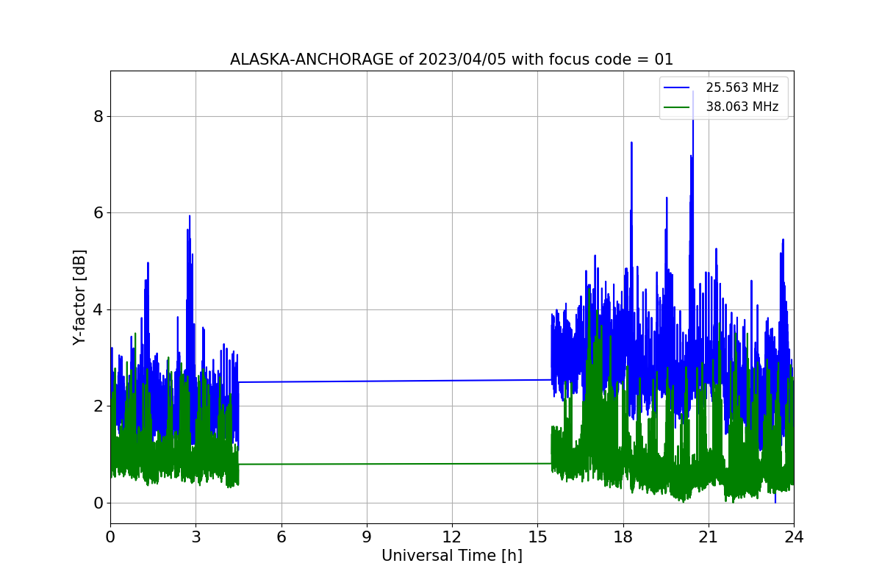The width and height of the screenshot is (882, 588).
Task: Click x-axis tick label 18
Action: [x=623, y=537]
